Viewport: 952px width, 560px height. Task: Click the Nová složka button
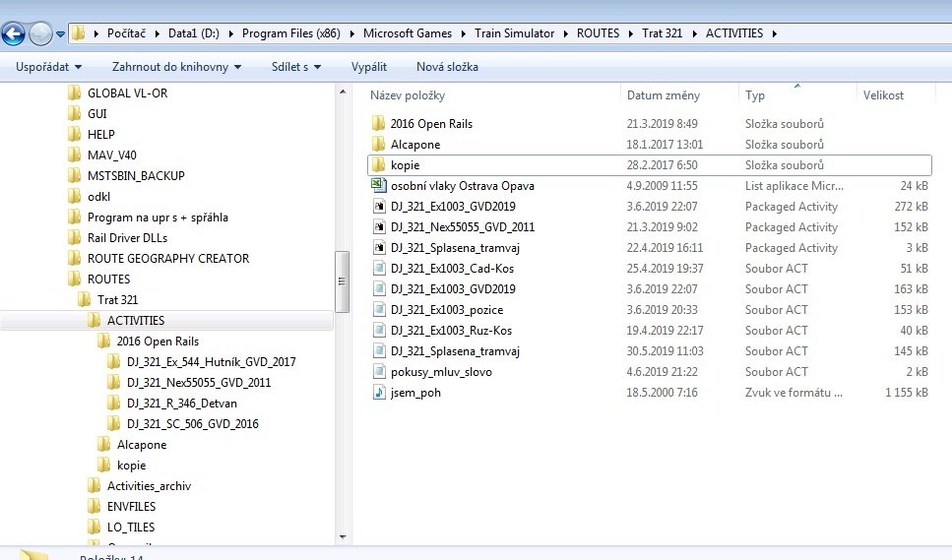pyautogui.click(x=447, y=67)
